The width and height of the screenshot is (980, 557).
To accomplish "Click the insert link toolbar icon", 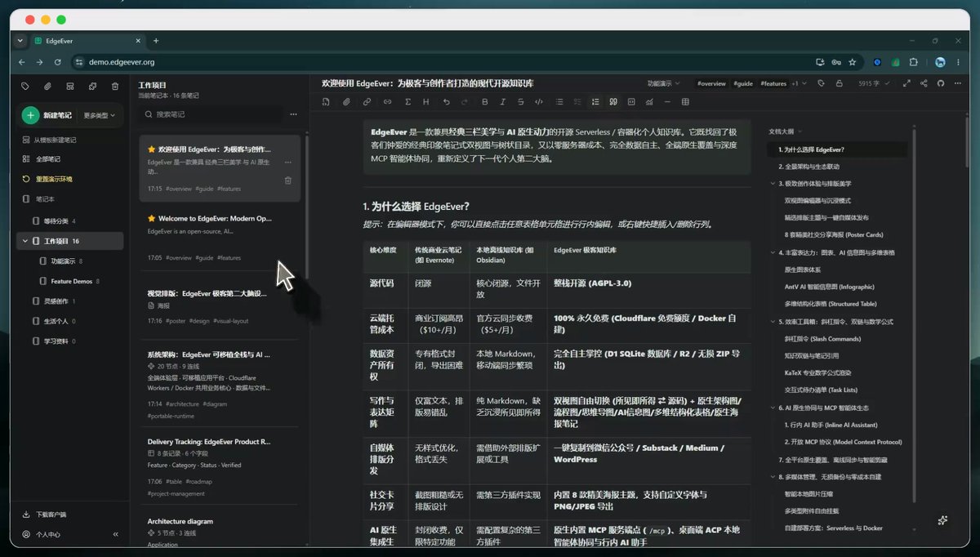I will coord(367,102).
